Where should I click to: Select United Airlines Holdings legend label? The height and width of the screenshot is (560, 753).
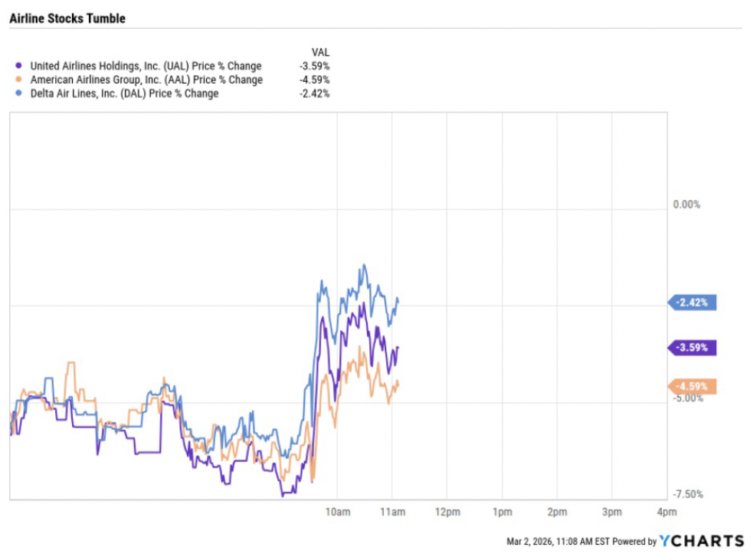(146, 66)
